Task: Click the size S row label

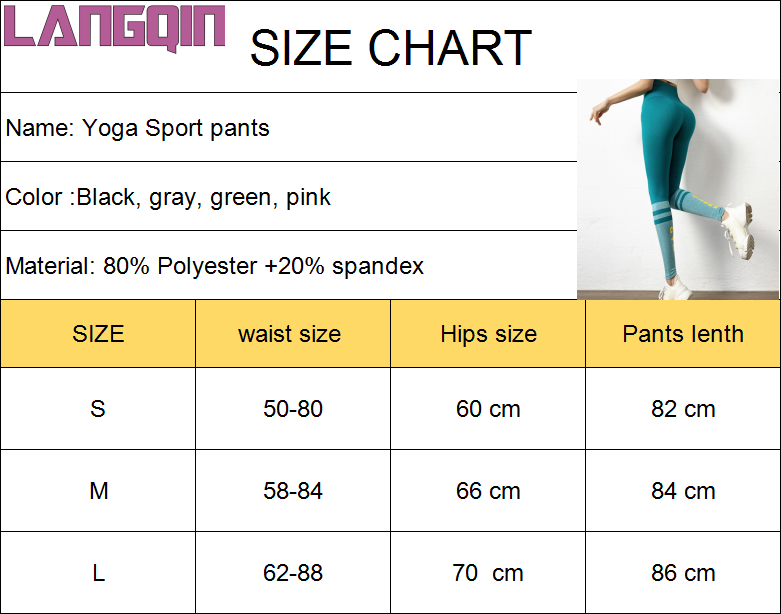Action: pos(98,409)
